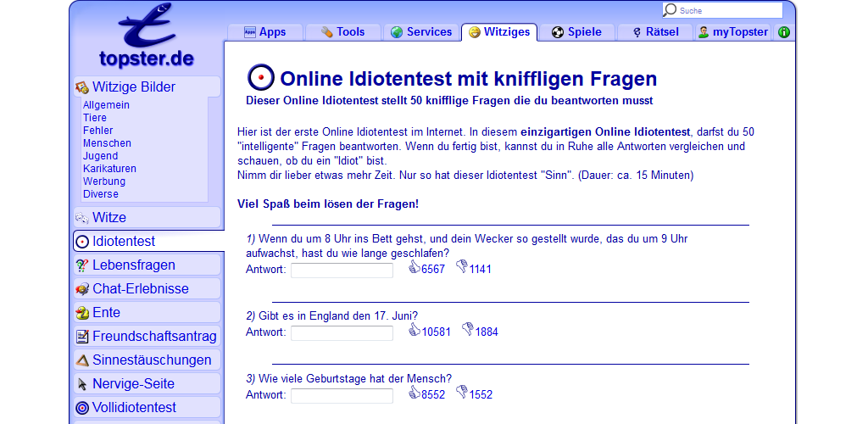This screenshot has width=868, height=424.
Task: Click the question text 'Gibt es in England den 17. Juni?'
Action: tap(338, 316)
